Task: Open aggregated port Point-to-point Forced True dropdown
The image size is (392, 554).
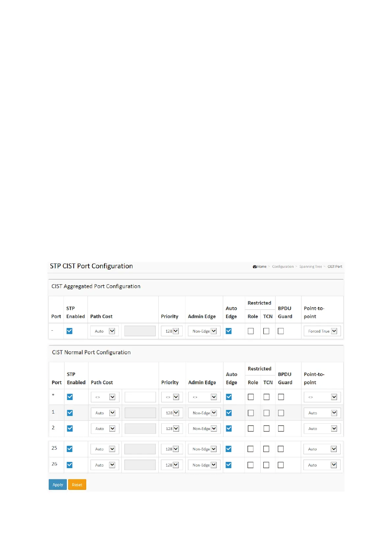Action: point(322,331)
